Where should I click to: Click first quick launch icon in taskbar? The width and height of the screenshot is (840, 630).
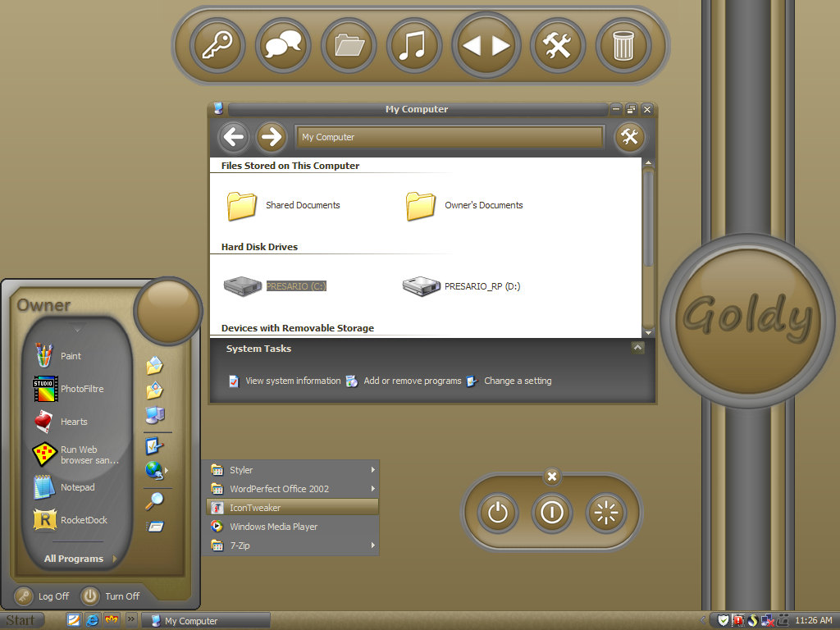click(73, 620)
